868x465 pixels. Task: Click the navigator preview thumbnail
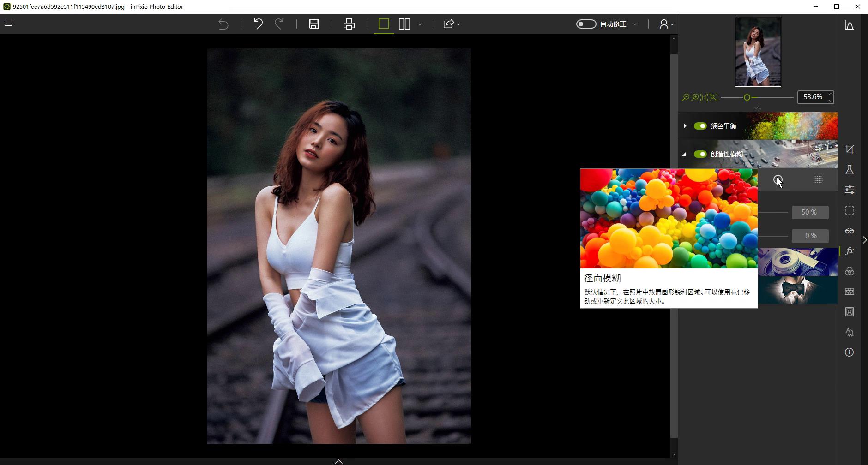[758, 52]
